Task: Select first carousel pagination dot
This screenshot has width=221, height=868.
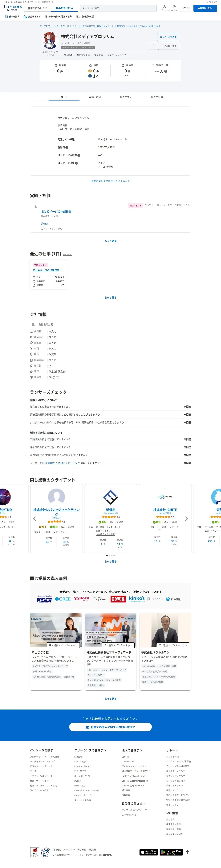Action: click(107, 555)
